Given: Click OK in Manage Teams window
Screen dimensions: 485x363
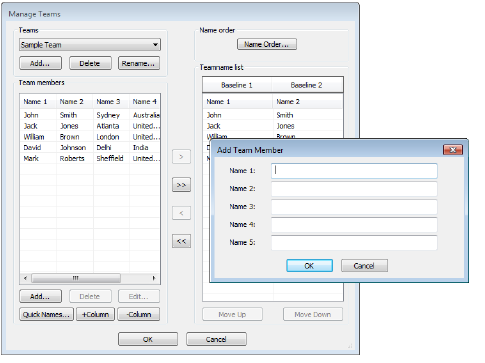Looking at the screenshot, I should [x=148, y=339].
